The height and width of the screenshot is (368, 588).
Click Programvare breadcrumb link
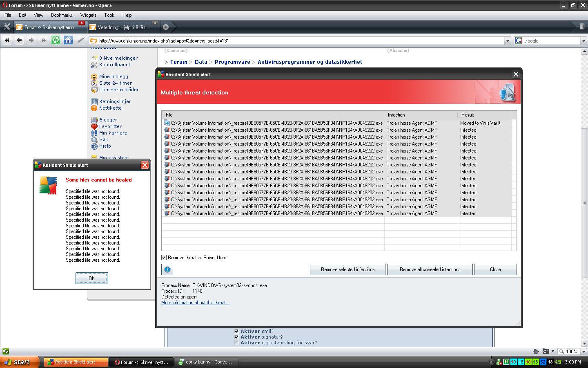point(232,62)
